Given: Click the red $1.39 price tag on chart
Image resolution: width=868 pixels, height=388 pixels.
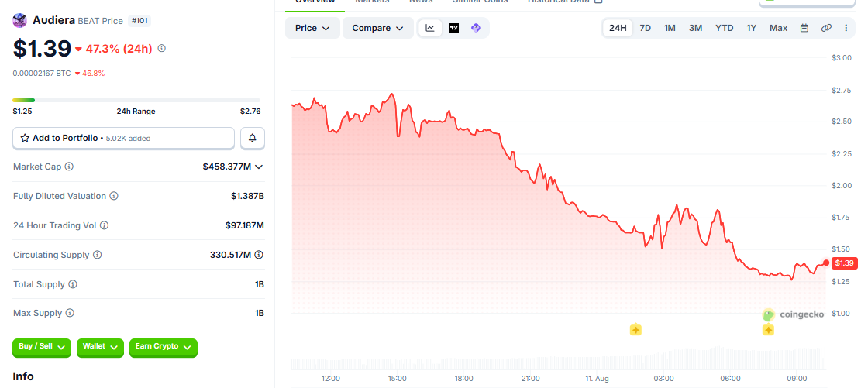Looking at the screenshot, I should click(844, 263).
